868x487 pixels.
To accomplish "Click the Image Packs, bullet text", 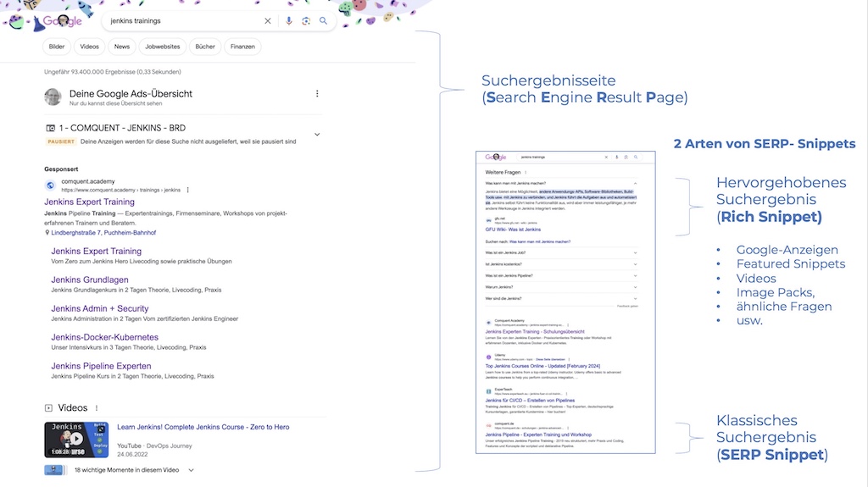I will tap(775, 293).
